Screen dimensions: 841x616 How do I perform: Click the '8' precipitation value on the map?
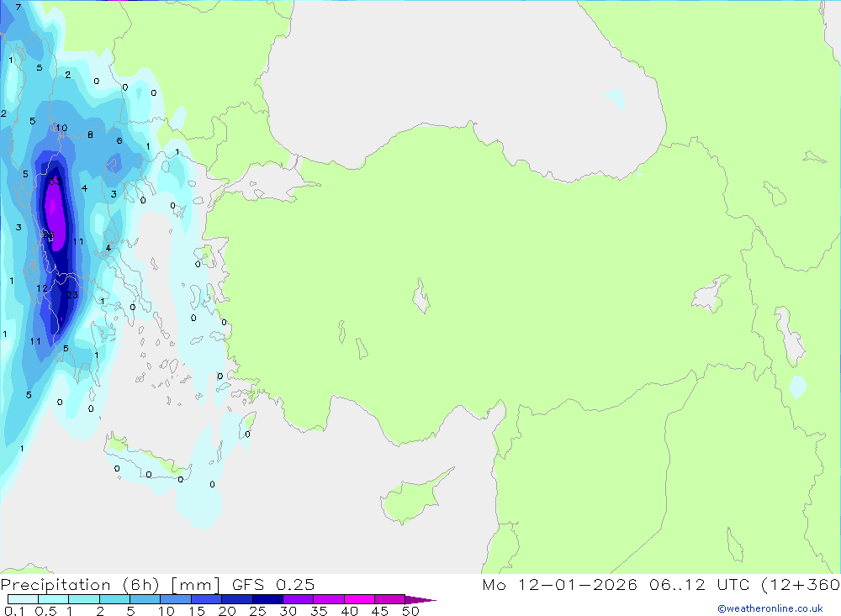click(90, 135)
